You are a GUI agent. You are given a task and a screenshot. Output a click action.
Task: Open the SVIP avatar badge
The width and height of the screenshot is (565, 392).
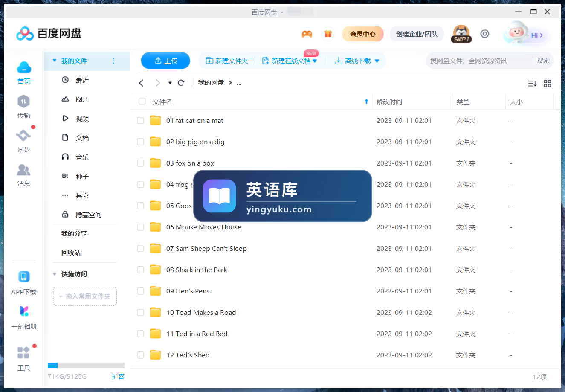pyautogui.click(x=461, y=34)
